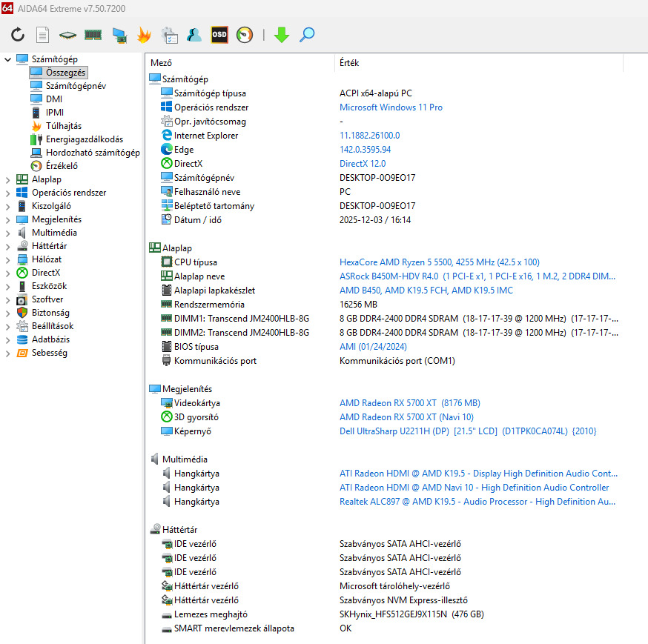Screen dimensions: 648x644
Task: Open the OSD panel icon
Action: tap(219, 35)
